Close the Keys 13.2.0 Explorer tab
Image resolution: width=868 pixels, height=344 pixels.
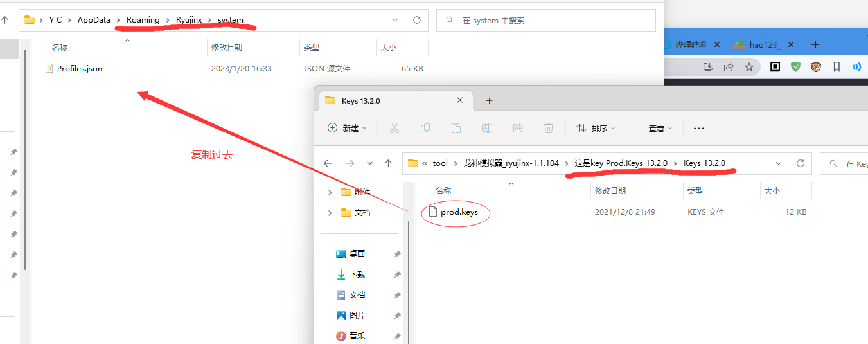pos(460,100)
